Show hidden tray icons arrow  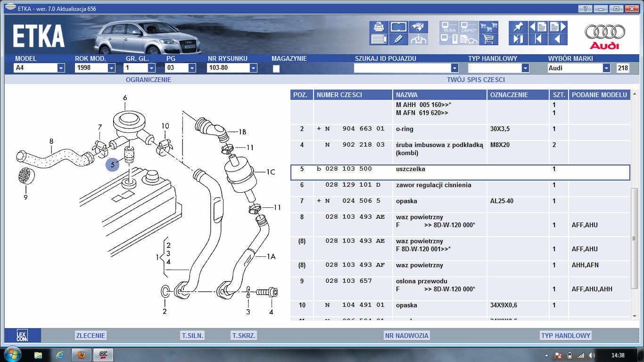point(546,355)
